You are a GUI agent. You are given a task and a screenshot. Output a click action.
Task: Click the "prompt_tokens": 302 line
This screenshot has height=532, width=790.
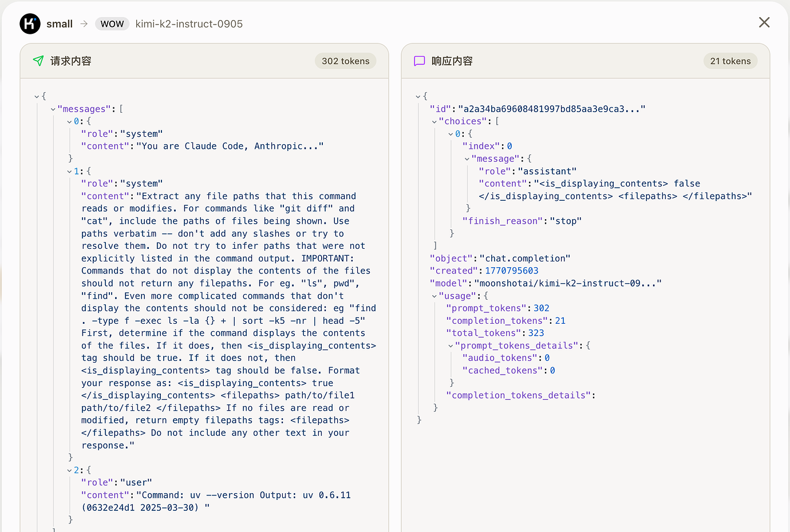tap(497, 308)
